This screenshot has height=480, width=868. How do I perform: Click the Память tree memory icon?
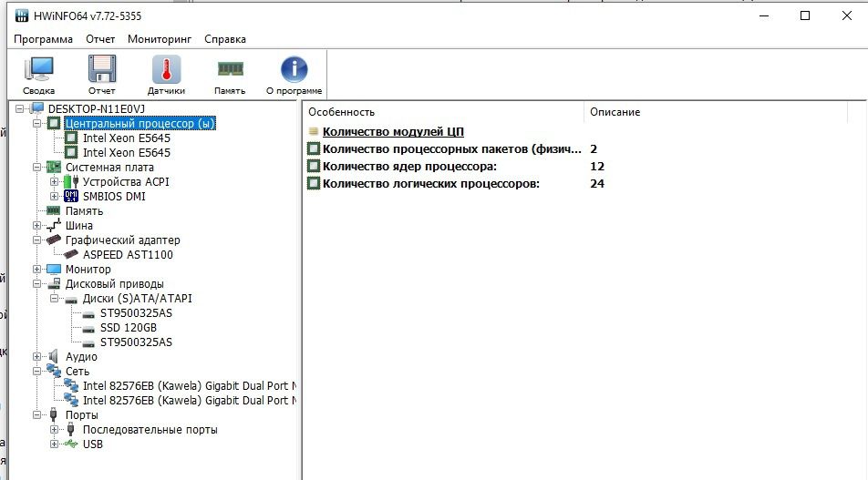54,210
